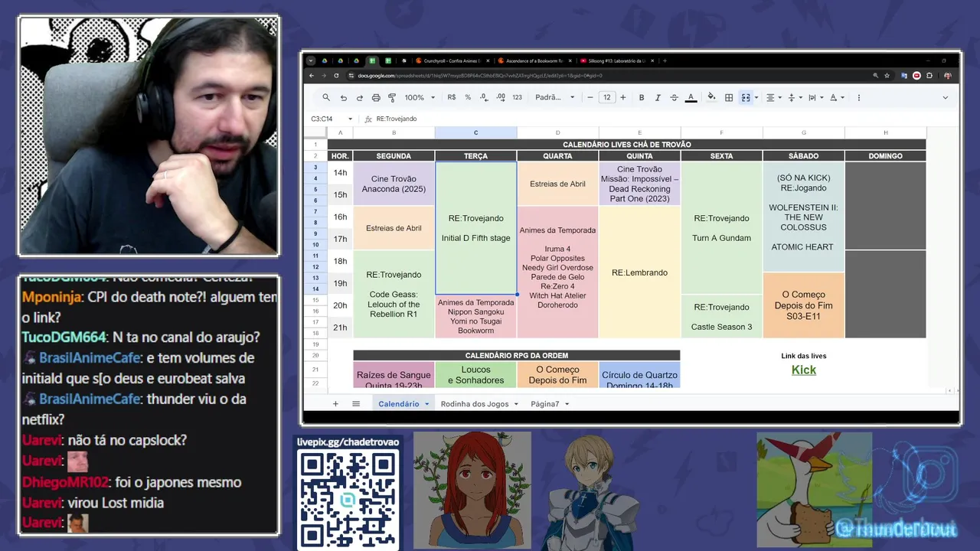The image size is (980, 551).
Task: Bookmark this page with star icon
Action: click(887, 76)
